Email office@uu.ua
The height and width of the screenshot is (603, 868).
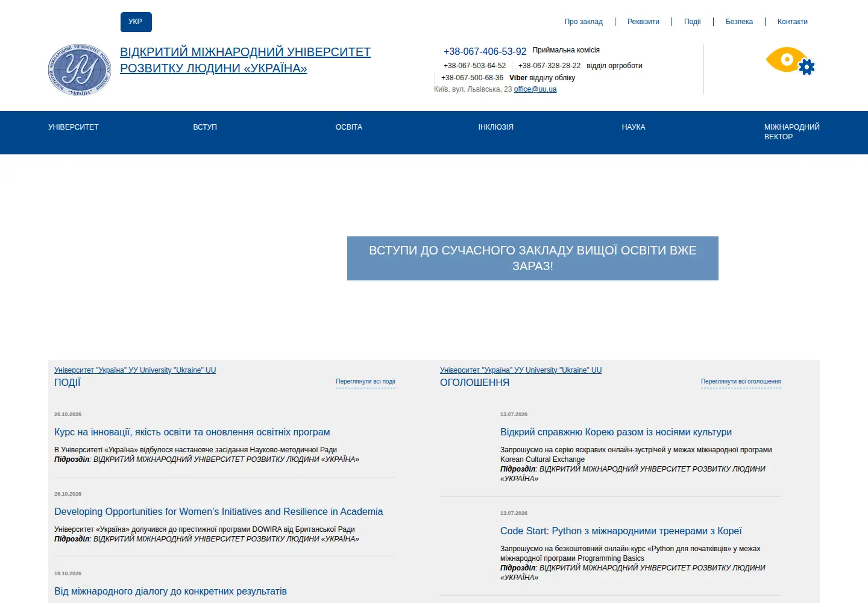click(535, 89)
